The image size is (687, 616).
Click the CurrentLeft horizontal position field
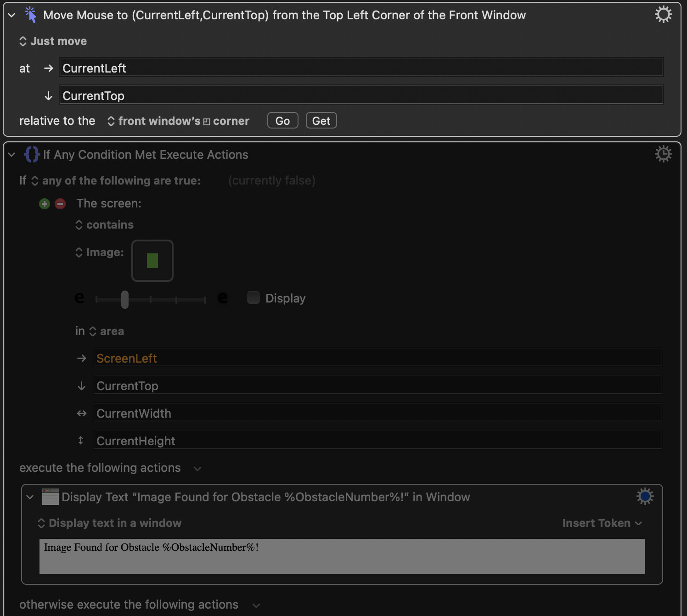tap(361, 67)
